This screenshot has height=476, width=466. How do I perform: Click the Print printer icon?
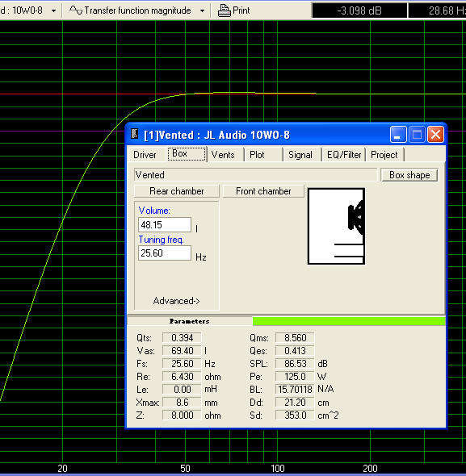point(225,10)
